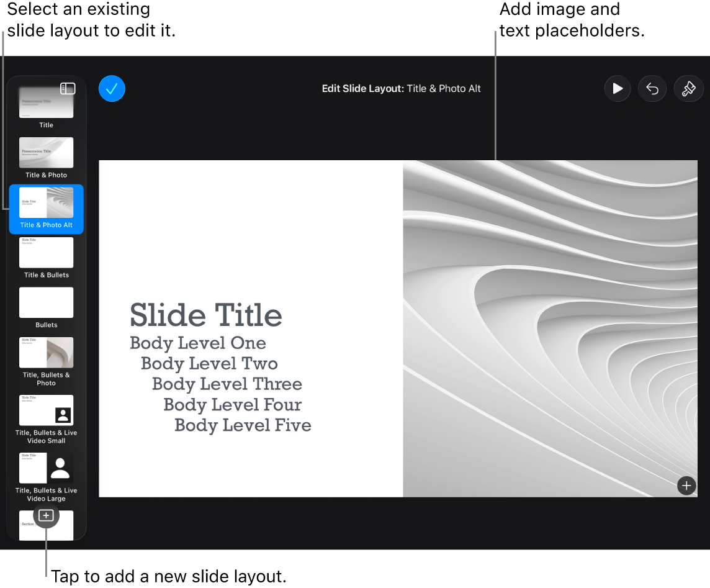Open the Format paintbrush panel
The width and height of the screenshot is (710, 588).
(x=688, y=88)
